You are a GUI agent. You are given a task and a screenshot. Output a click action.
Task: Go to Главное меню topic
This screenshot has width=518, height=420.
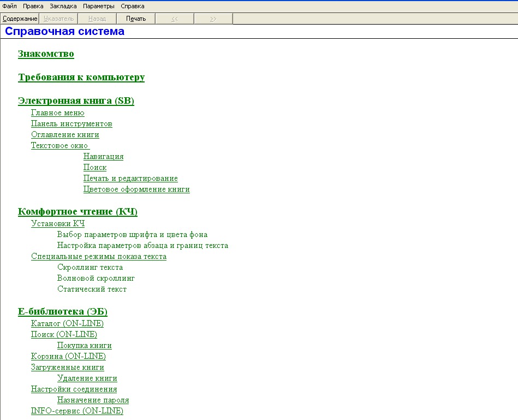[x=57, y=113]
